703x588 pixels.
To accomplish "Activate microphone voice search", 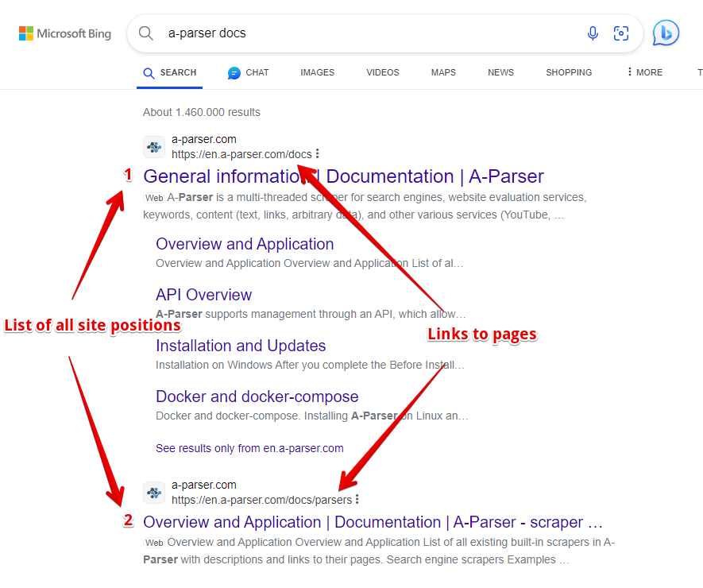I will click(593, 33).
